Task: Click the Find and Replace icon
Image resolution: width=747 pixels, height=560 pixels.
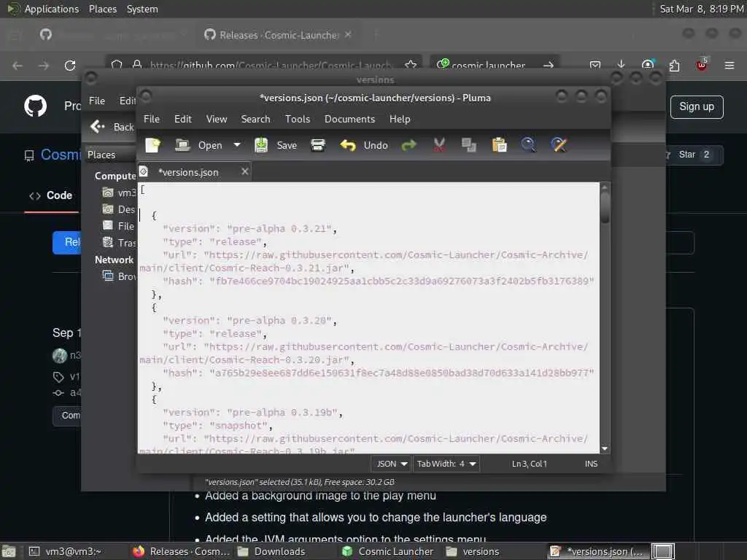Action: click(x=559, y=145)
